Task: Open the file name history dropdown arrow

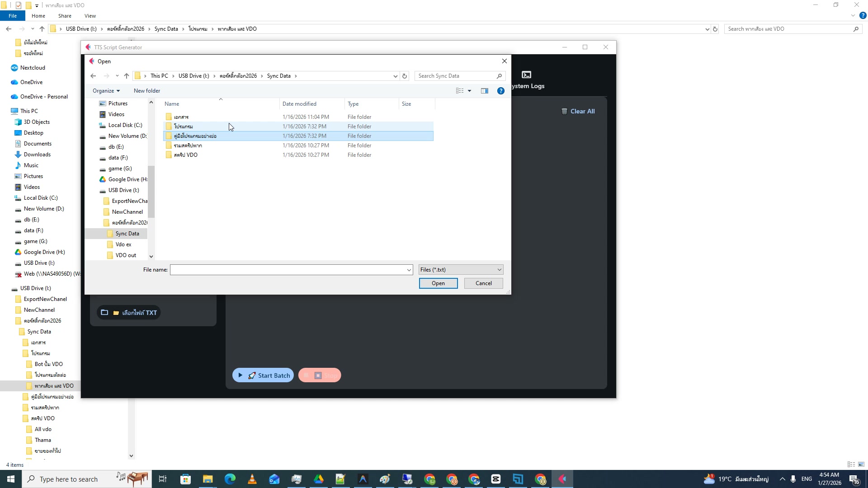Action: (409, 269)
